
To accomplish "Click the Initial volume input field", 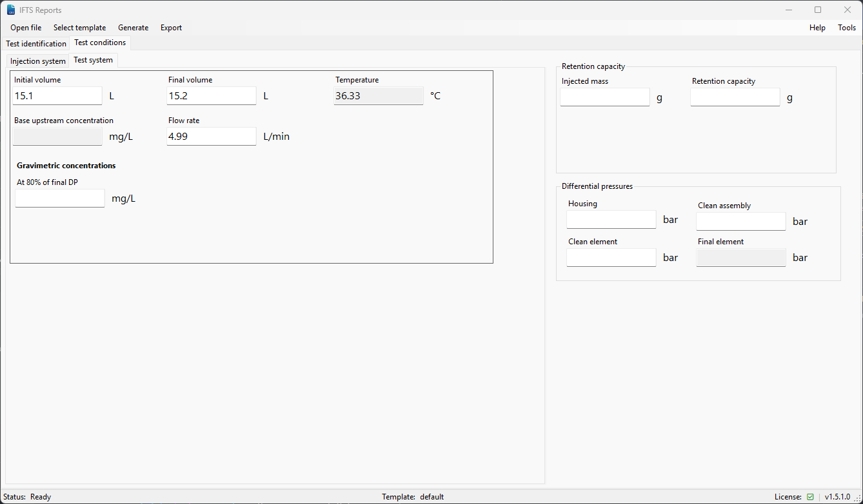I will (x=57, y=96).
